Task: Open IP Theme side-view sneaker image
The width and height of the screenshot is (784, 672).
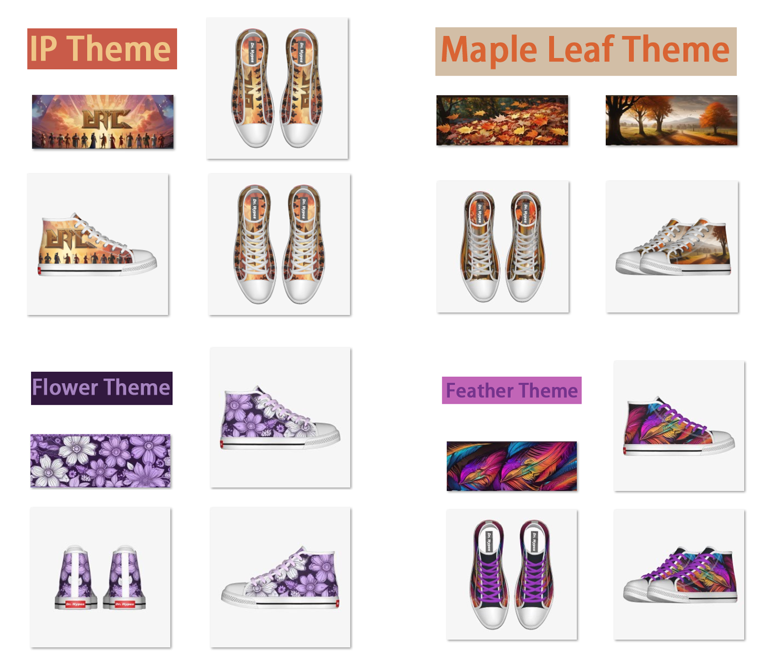Action: point(98,244)
